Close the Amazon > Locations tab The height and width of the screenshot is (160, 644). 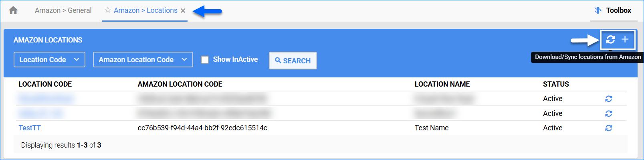[x=183, y=11]
